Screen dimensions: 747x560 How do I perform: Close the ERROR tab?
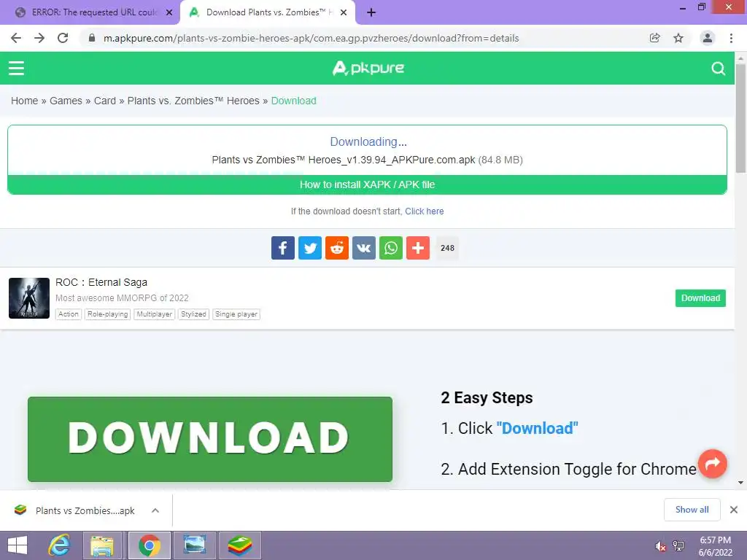pyautogui.click(x=169, y=13)
